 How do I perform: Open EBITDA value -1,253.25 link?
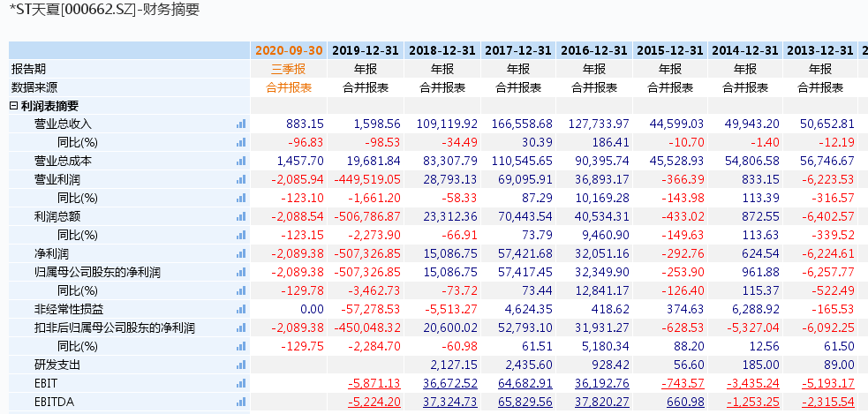coord(753,402)
